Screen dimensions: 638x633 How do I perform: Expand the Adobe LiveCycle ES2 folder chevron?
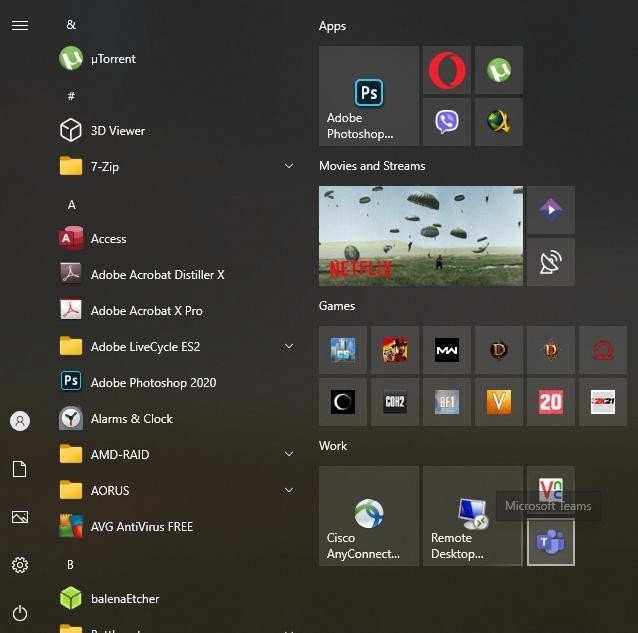tap(289, 346)
